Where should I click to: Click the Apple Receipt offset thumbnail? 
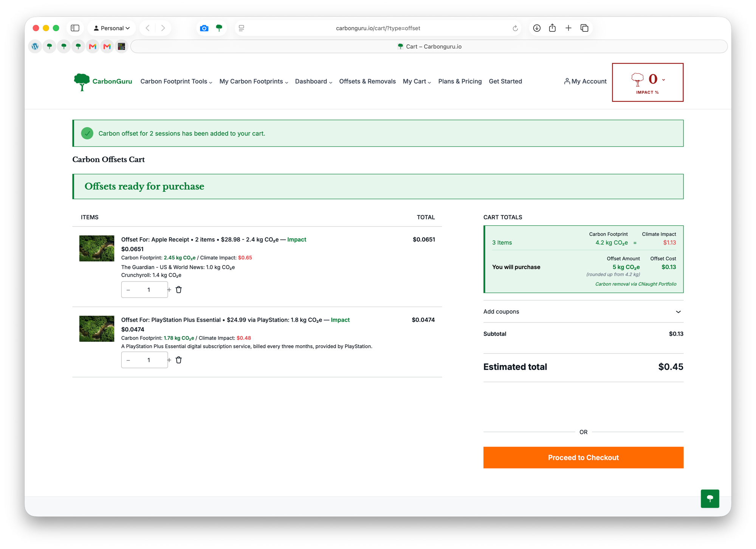[97, 248]
